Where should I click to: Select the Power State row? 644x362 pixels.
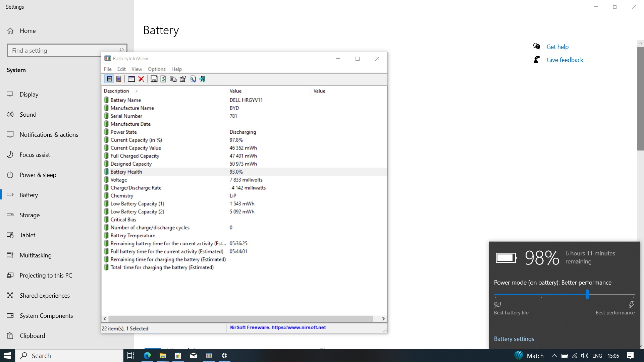point(244,132)
